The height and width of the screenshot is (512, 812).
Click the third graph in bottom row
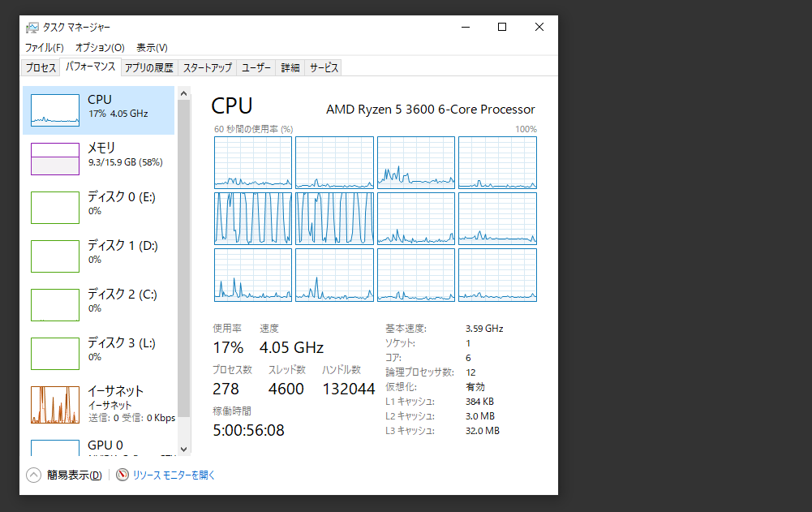(416, 274)
